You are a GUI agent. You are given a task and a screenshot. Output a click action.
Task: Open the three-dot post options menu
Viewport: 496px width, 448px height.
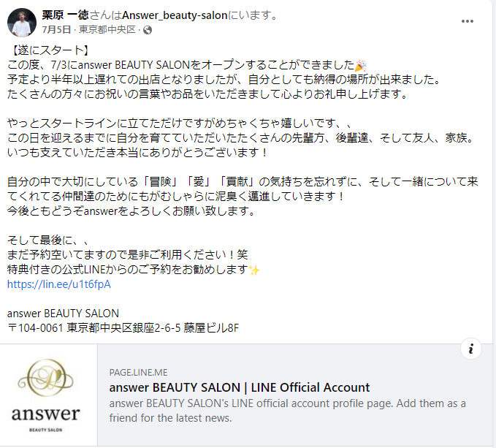point(468,21)
